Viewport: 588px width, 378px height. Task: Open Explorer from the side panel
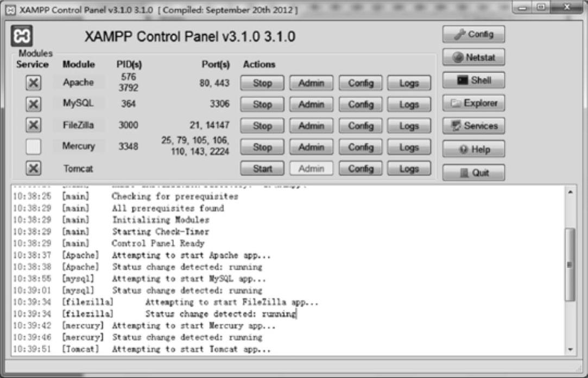point(473,103)
